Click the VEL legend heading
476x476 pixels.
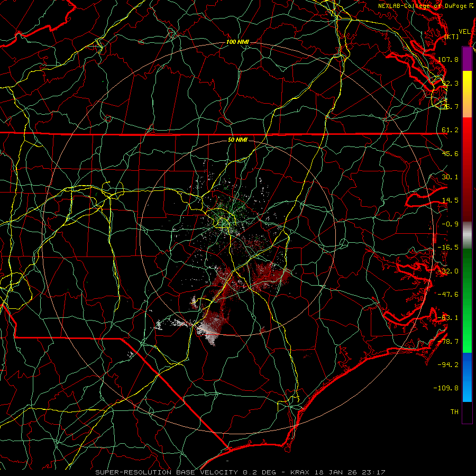(465, 32)
